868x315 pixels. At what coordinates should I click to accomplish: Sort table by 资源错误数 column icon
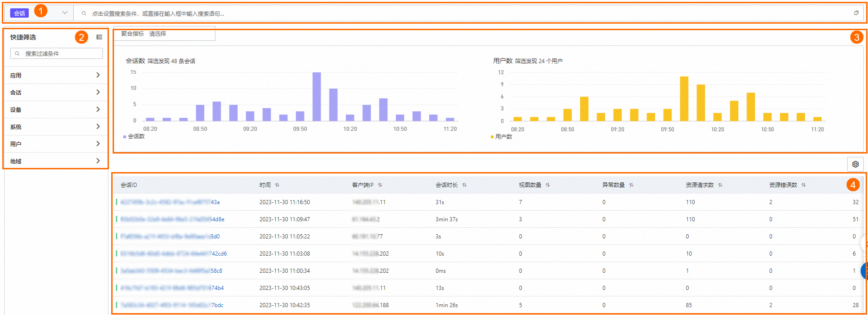click(804, 185)
